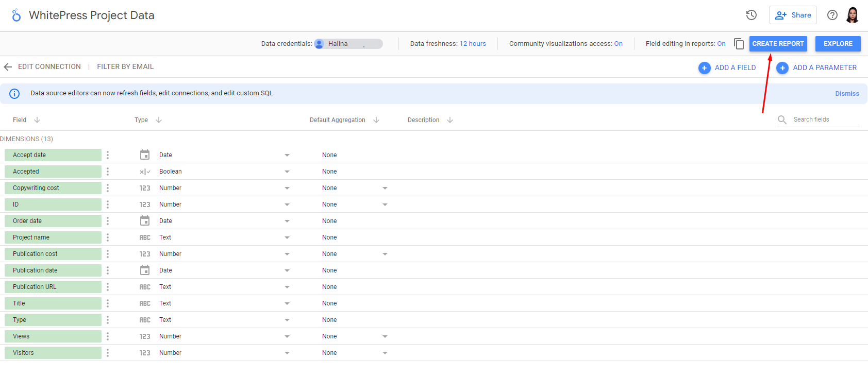Open aggregation dropdown for Copywriting cost
Image resolution: width=868 pixels, height=376 pixels.
pos(385,188)
